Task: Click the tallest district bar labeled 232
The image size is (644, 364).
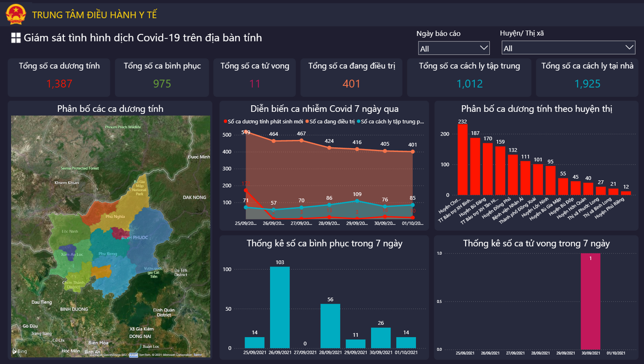Action: 462,160
